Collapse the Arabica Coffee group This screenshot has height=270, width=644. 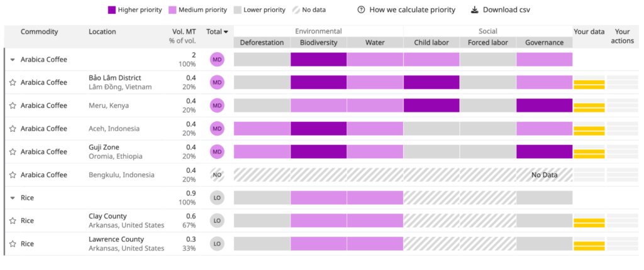[13, 60]
